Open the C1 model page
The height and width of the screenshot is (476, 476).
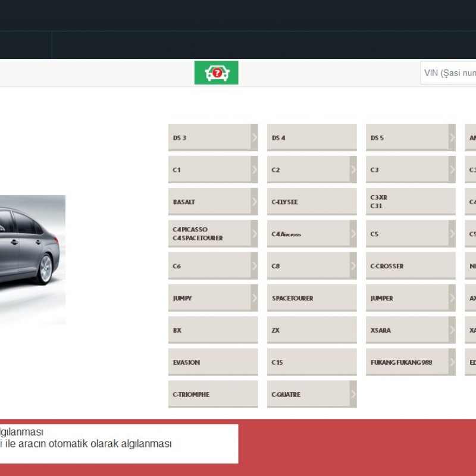point(208,169)
